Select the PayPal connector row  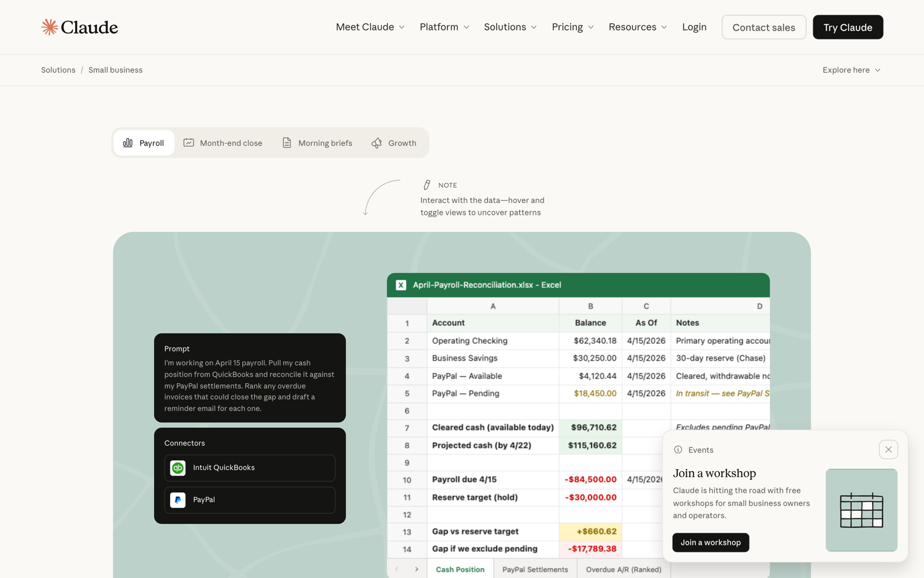pos(250,500)
